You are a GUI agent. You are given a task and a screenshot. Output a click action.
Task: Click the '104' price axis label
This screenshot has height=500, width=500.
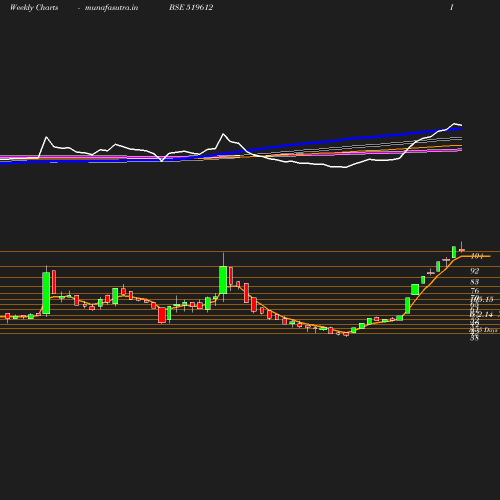tap(477, 256)
